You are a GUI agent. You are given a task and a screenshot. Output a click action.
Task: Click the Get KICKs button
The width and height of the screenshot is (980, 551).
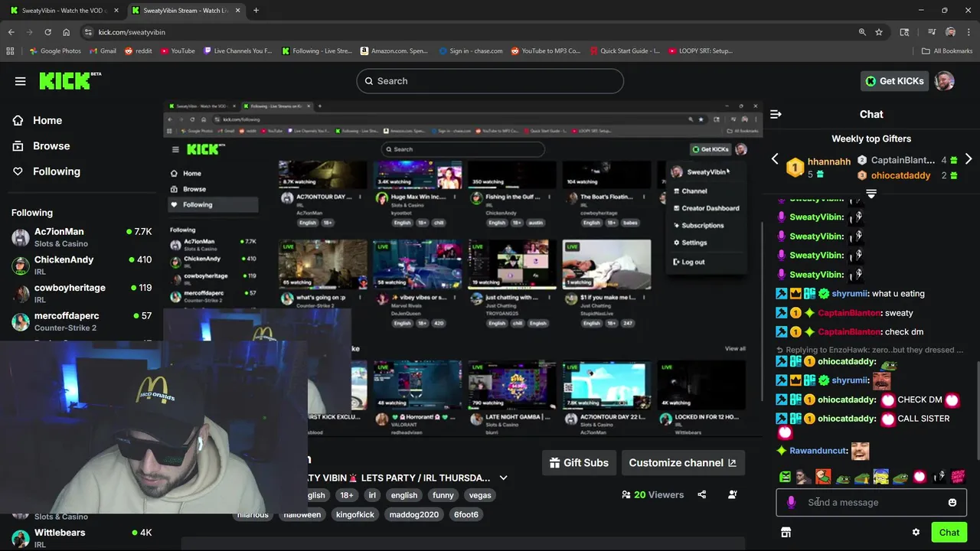tap(894, 81)
